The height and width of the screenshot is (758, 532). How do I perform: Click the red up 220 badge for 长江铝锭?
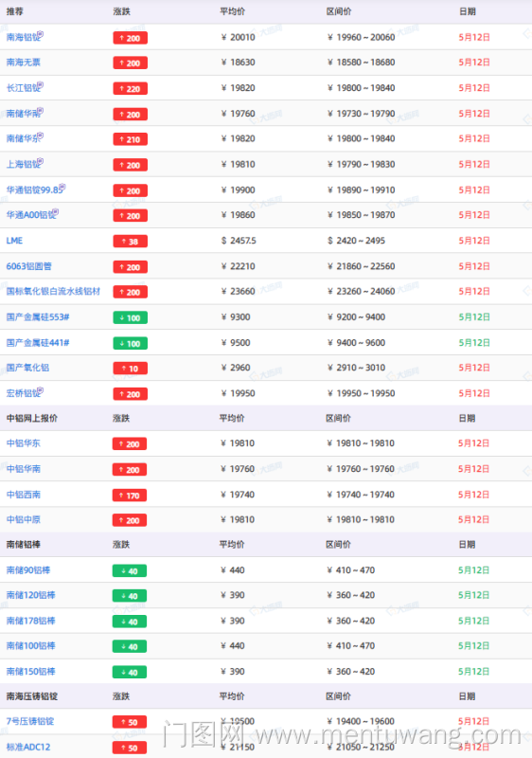tap(131, 88)
